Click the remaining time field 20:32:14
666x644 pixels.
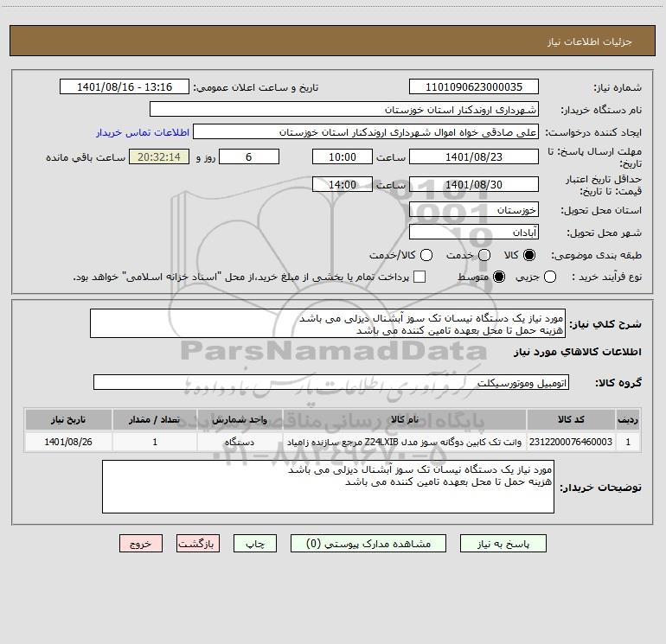pyautogui.click(x=159, y=156)
